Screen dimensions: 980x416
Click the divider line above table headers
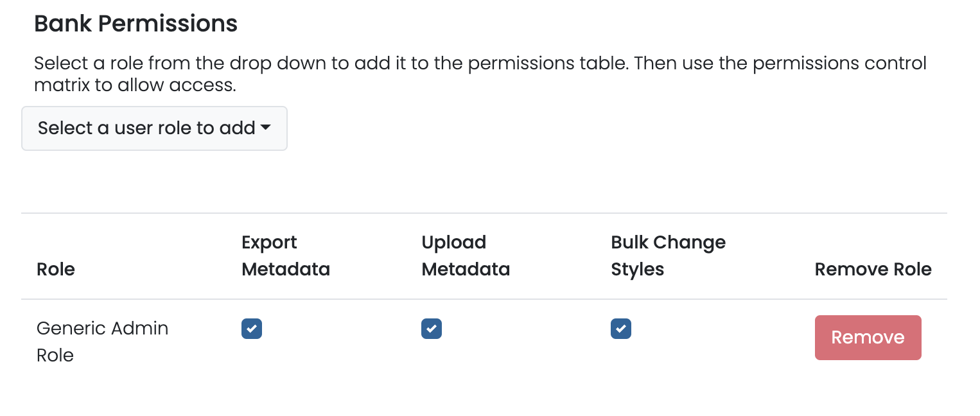[x=484, y=213]
